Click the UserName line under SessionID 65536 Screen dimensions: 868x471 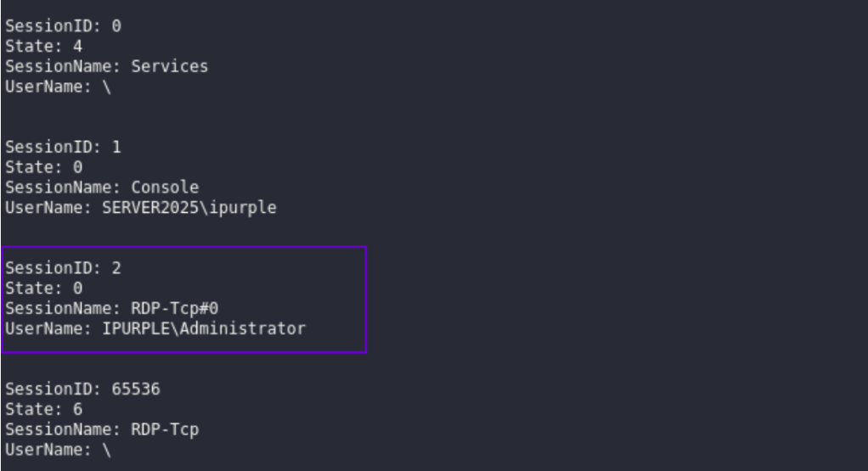pyautogui.click(x=58, y=450)
